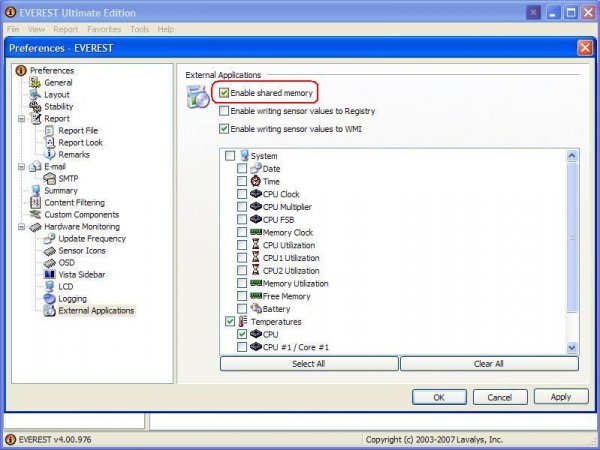Select the E-mail tree item

[55, 166]
